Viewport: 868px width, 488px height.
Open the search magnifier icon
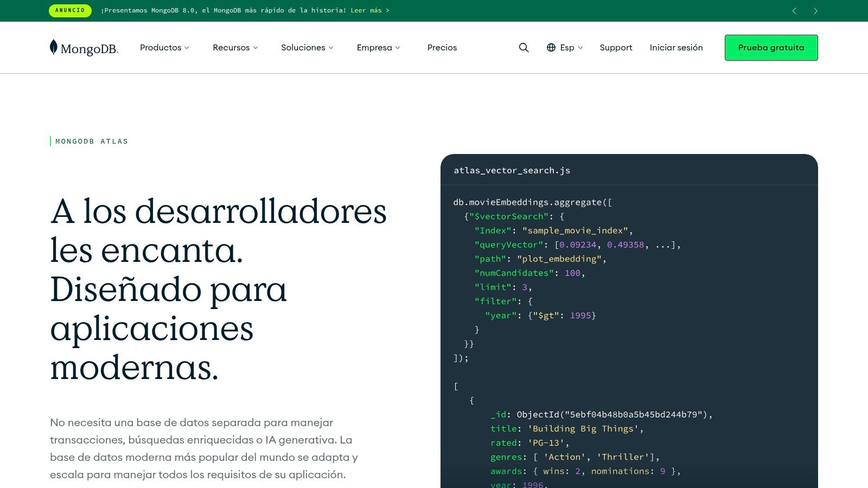pyautogui.click(x=524, y=48)
